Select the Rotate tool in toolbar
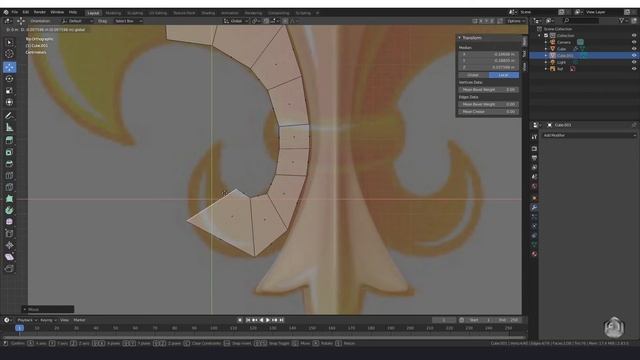The height and width of the screenshot is (360, 640). [x=9, y=79]
